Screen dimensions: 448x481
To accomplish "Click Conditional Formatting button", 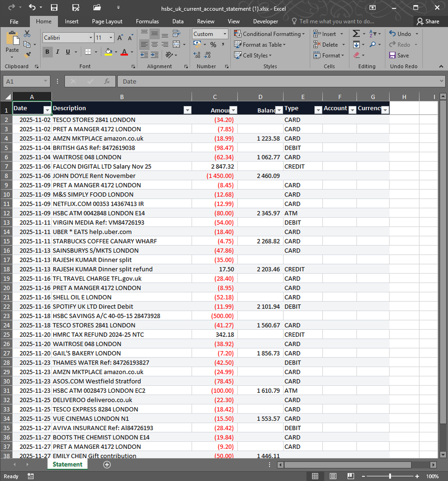I will [269, 34].
